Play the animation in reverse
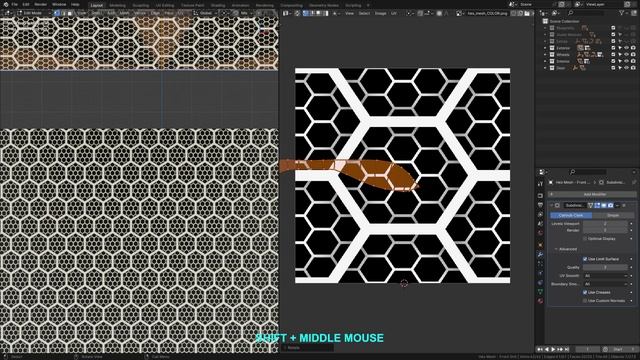 click(547, 349)
